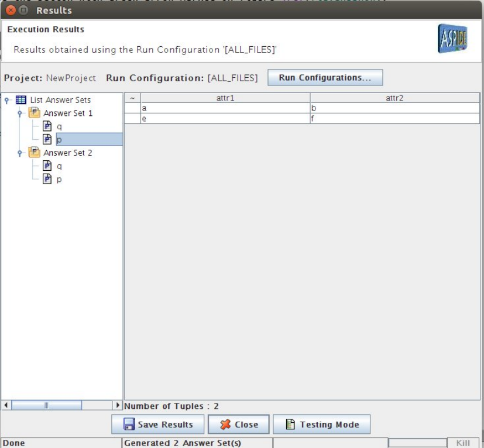Select table cell 'f'
This screenshot has width=484, height=448.
pyautogui.click(x=395, y=119)
